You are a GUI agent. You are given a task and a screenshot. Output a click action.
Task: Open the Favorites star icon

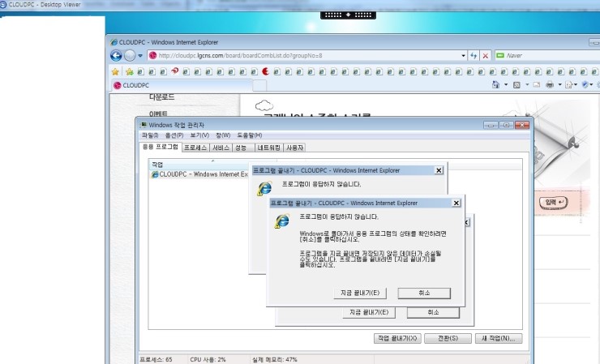(x=115, y=71)
